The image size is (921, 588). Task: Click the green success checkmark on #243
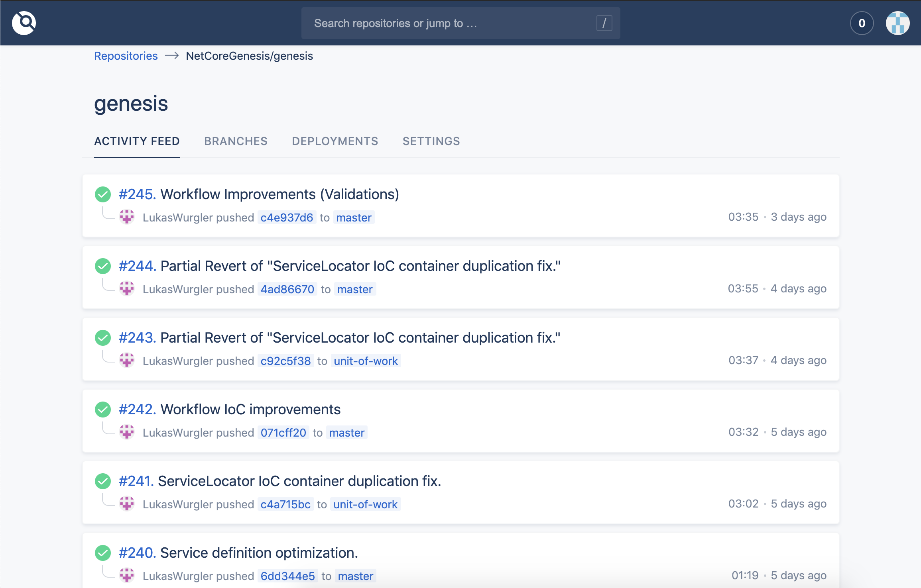(x=103, y=337)
